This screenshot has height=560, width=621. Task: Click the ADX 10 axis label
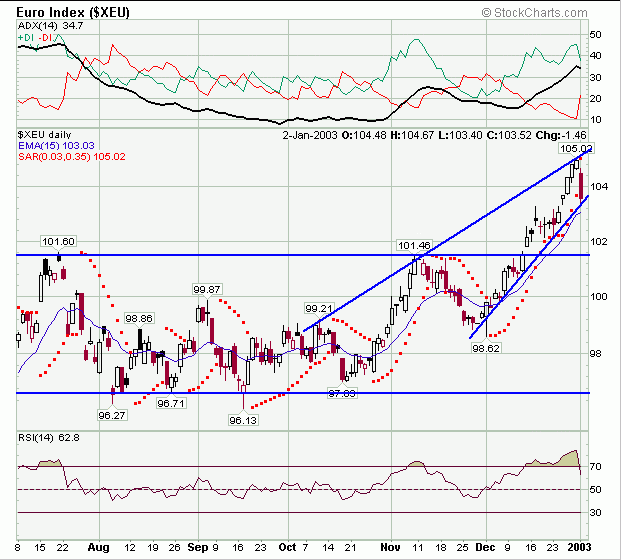pyautogui.click(x=596, y=120)
